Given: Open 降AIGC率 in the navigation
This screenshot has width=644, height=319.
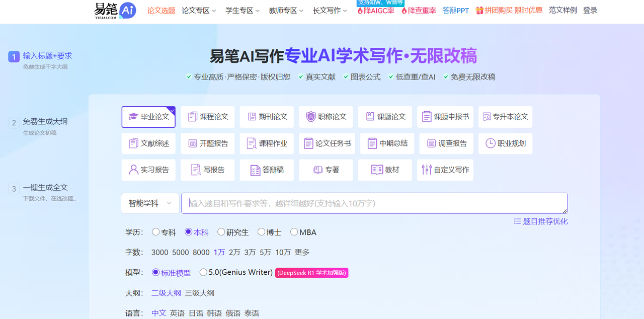Looking at the screenshot, I should [379, 10].
